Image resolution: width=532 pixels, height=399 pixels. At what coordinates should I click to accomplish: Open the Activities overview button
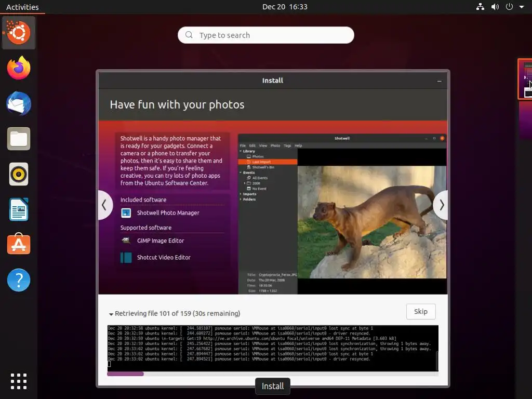pyautogui.click(x=22, y=7)
